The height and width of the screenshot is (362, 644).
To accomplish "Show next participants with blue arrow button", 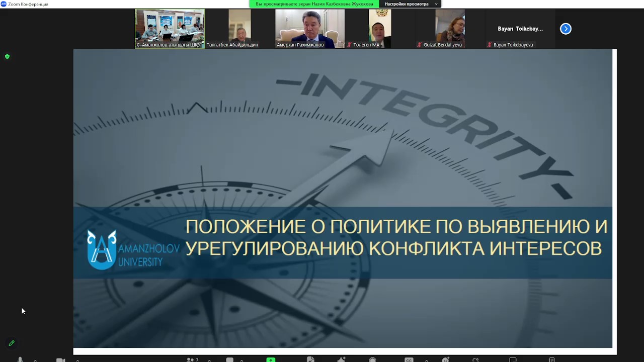I will tap(566, 29).
